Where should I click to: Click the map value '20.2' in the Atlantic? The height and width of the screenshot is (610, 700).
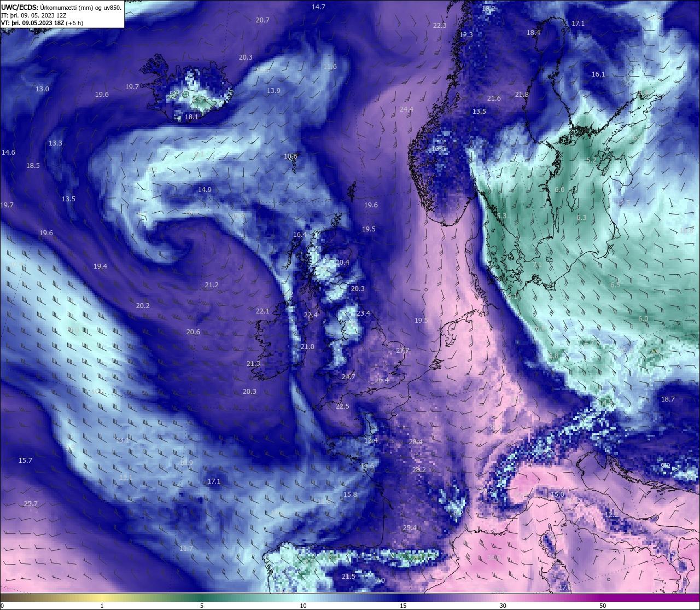click(x=143, y=306)
